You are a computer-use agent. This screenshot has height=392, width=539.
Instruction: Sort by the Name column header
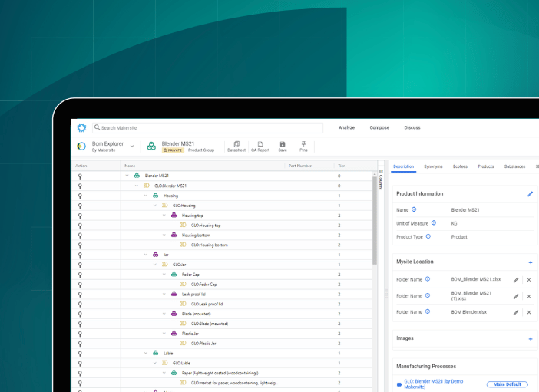130,166
